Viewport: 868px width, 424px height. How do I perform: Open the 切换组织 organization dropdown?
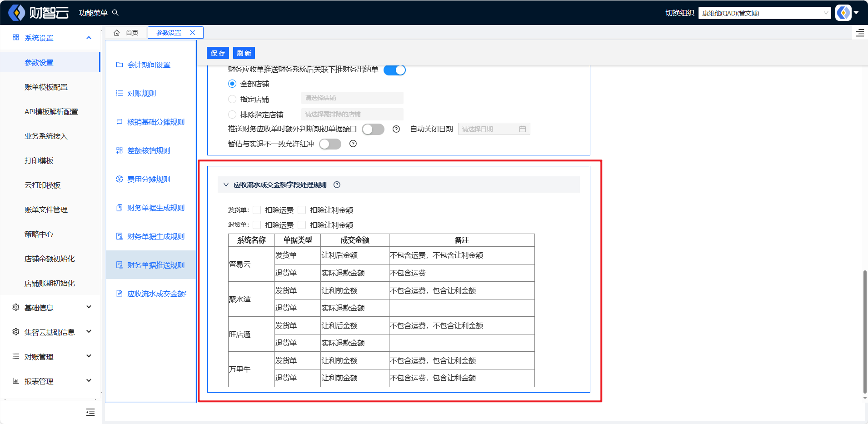tap(764, 13)
